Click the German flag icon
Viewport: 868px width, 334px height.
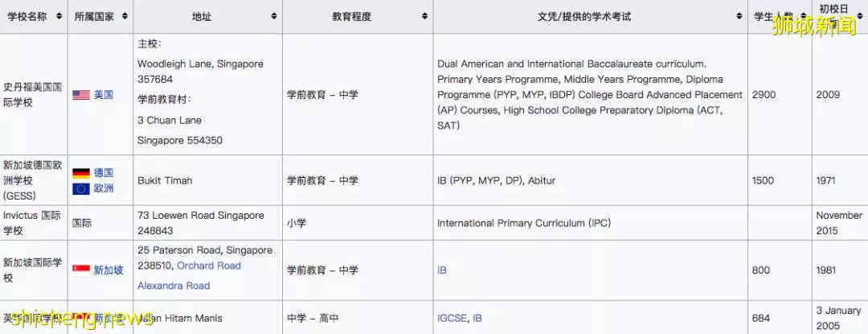[81, 173]
